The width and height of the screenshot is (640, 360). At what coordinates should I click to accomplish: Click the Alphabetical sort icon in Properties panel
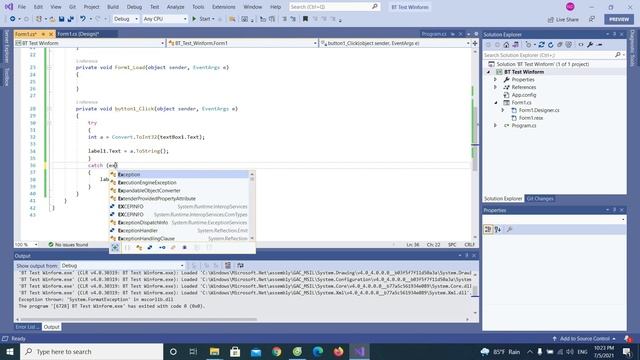point(498,229)
